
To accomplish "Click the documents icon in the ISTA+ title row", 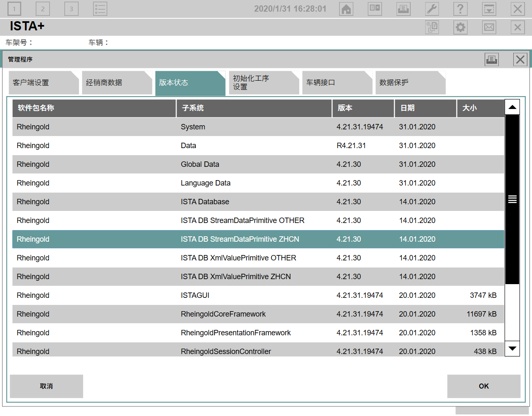I will point(432,27).
